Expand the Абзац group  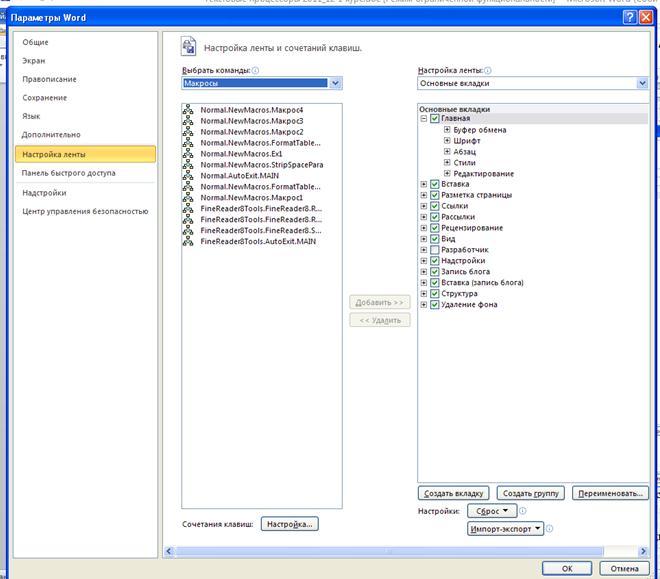click(447, 151)
